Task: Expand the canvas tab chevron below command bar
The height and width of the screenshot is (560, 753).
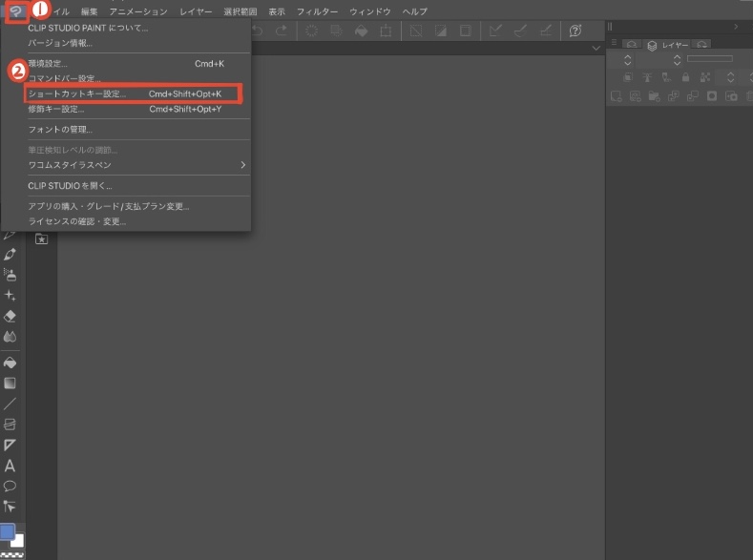Action: pyautogui.click(x=596, y=48)
